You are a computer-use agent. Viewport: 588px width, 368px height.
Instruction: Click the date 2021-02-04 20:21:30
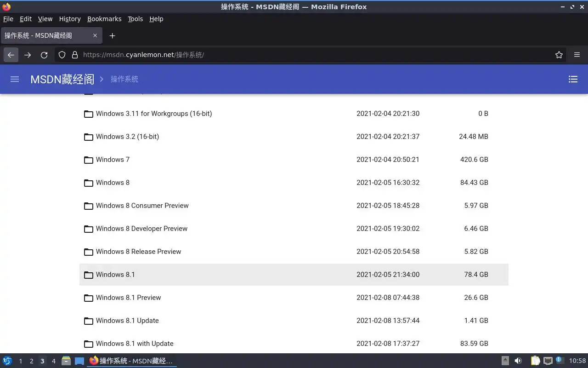tap(388, 114)
